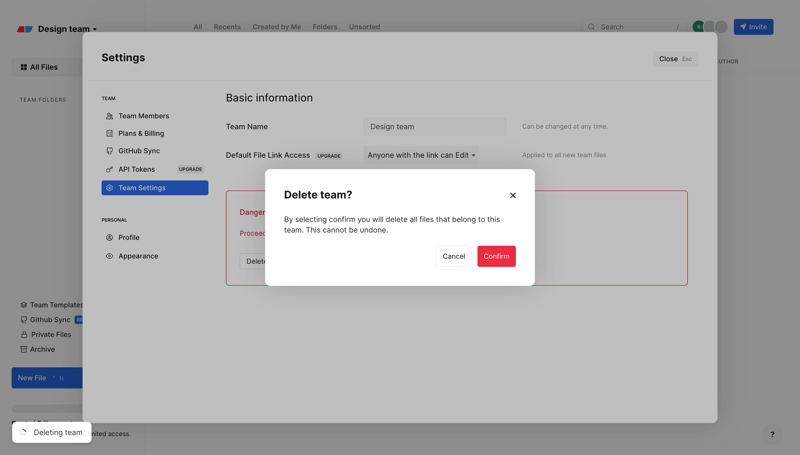Select All Files in left sidebar
The image size is (800, 455).
click(47, 67)
